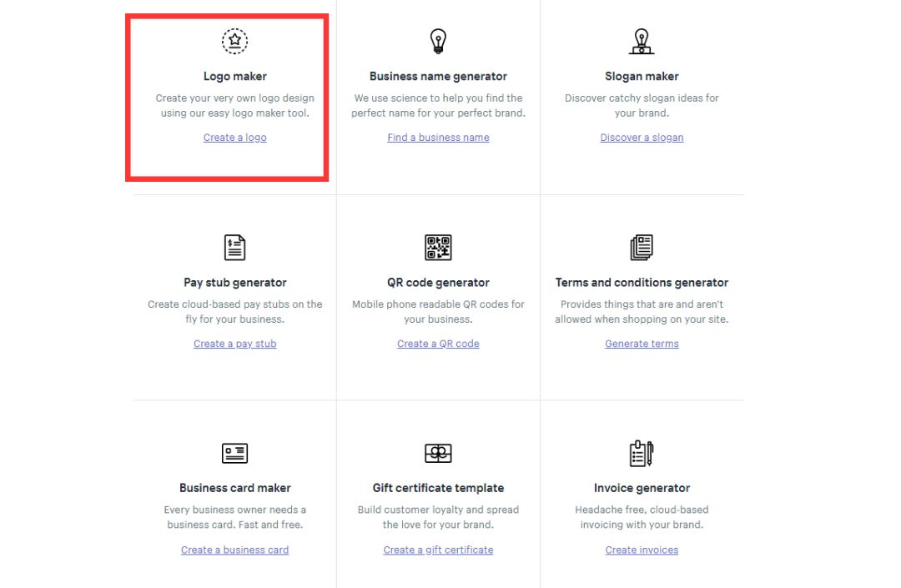This screenshot has width=901, height=588.
Task: Open the Create a QR code link
Action: pos(438,343)
